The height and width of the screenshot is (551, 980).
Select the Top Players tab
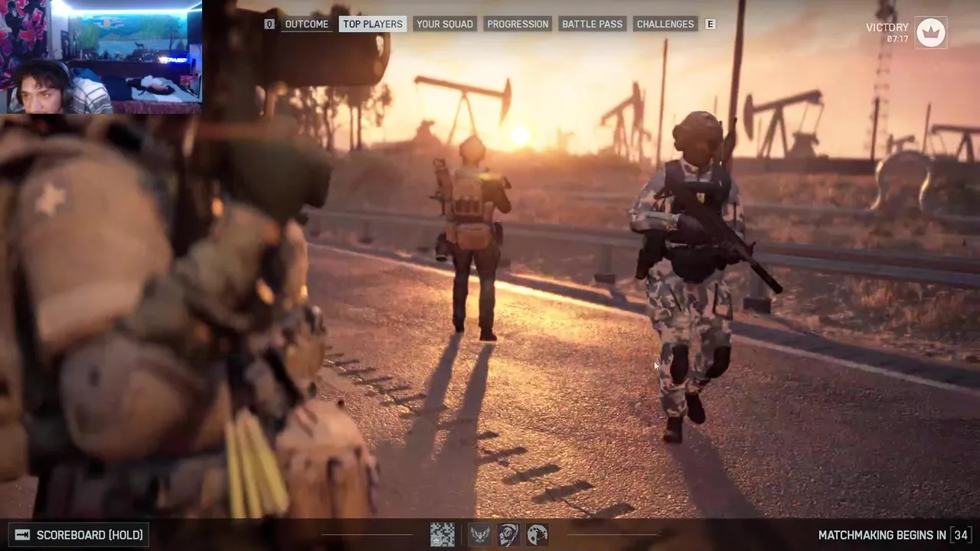click(373, 24)
